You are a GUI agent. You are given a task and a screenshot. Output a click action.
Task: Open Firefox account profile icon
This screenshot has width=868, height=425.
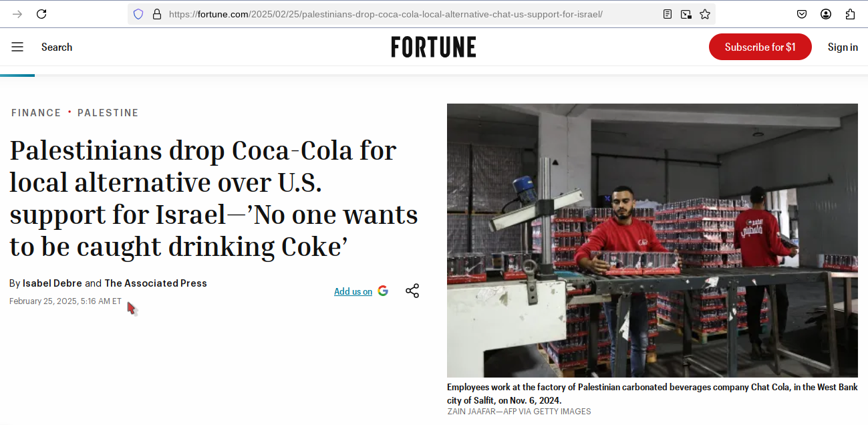pyautogui.click(x=826, y=14)
